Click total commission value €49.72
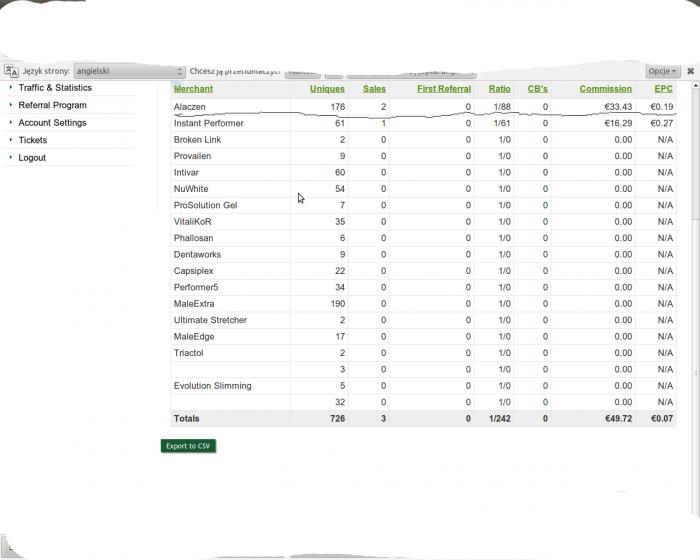This screenshot has height=560, width=700. coord(618,418)
